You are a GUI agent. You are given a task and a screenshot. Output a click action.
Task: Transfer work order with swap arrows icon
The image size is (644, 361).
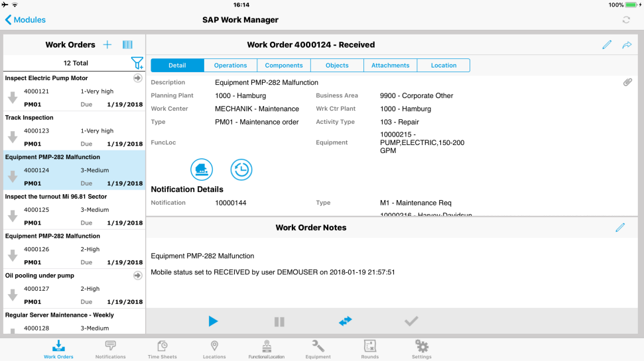tap(346, 321)
